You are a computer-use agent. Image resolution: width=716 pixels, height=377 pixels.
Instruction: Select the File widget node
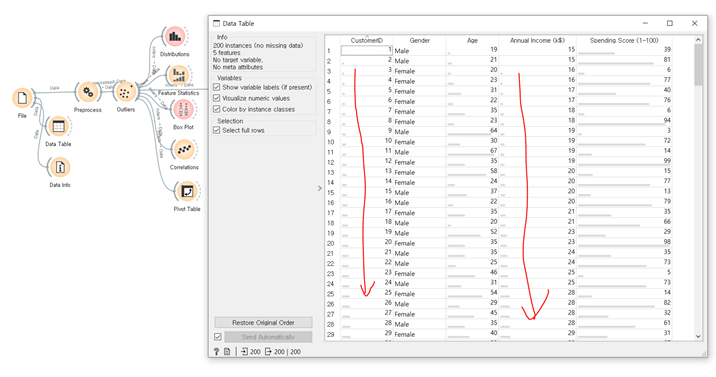[x=22, y=98]
